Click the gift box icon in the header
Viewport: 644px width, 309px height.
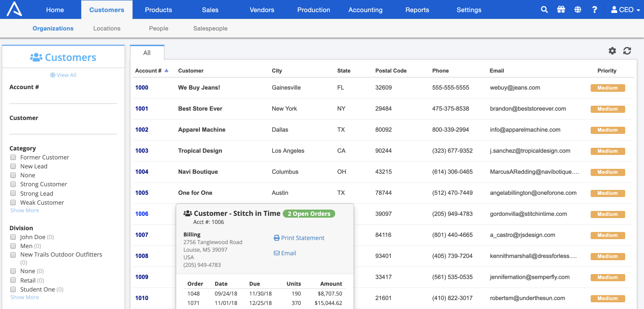tap(561, 9)
